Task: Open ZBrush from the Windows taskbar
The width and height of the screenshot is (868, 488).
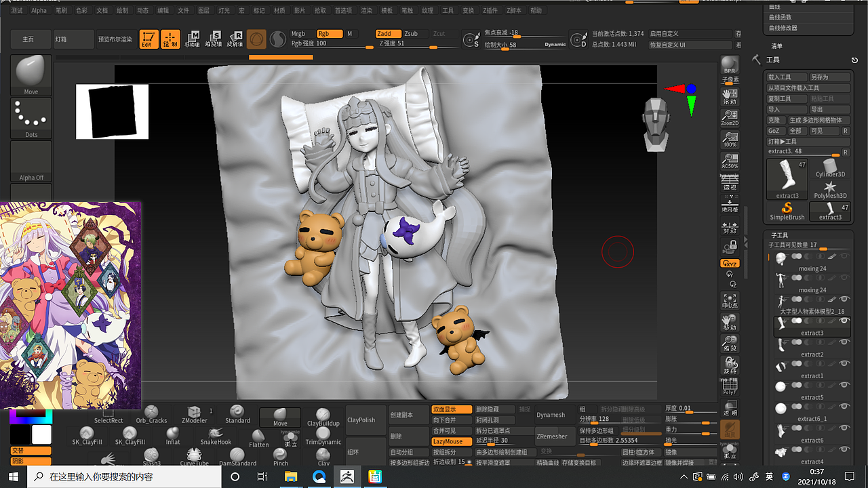Action: [347, 476]
